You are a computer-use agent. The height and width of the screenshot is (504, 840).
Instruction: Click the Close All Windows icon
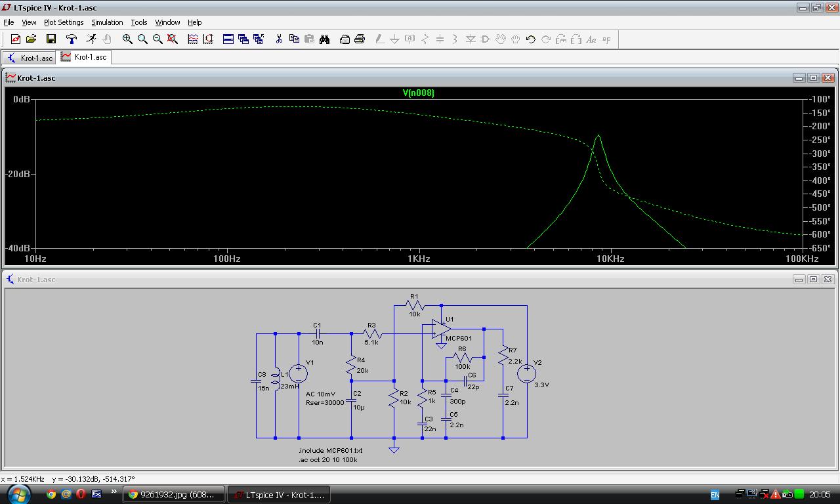(x=259, y=39)
